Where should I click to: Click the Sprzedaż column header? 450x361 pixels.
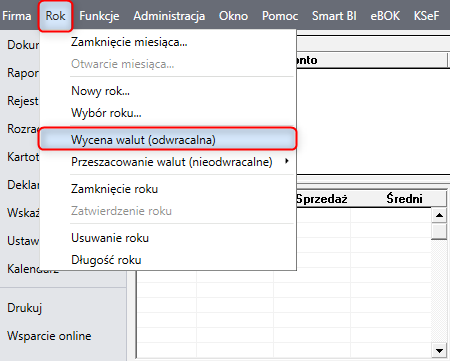pos(322,199)
